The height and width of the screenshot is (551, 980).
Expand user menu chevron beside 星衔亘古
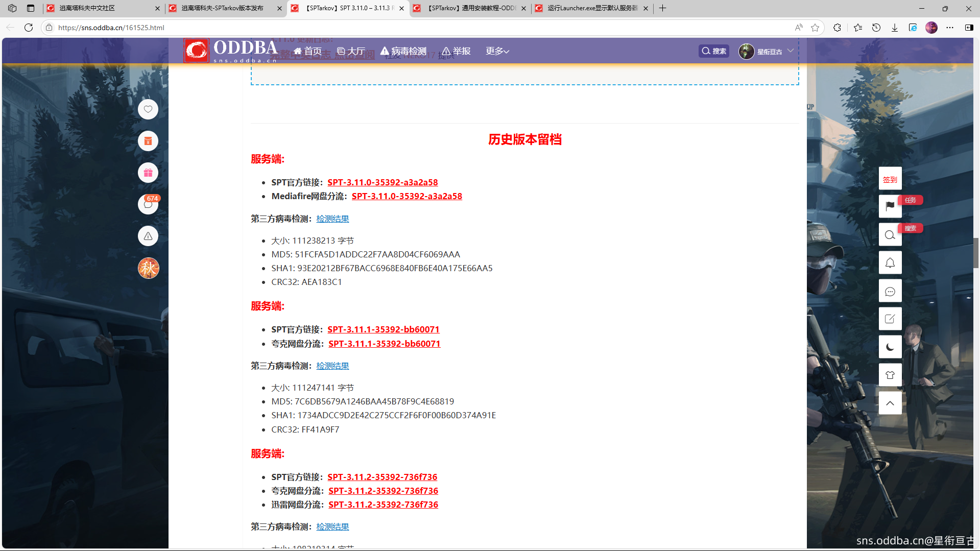(x=791, y=51)
